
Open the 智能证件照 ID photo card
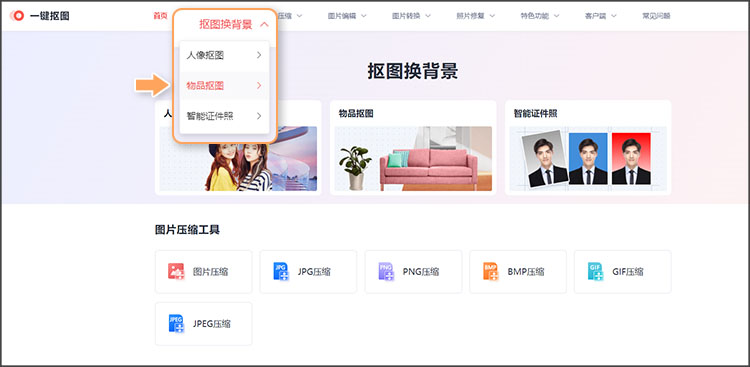588,147
